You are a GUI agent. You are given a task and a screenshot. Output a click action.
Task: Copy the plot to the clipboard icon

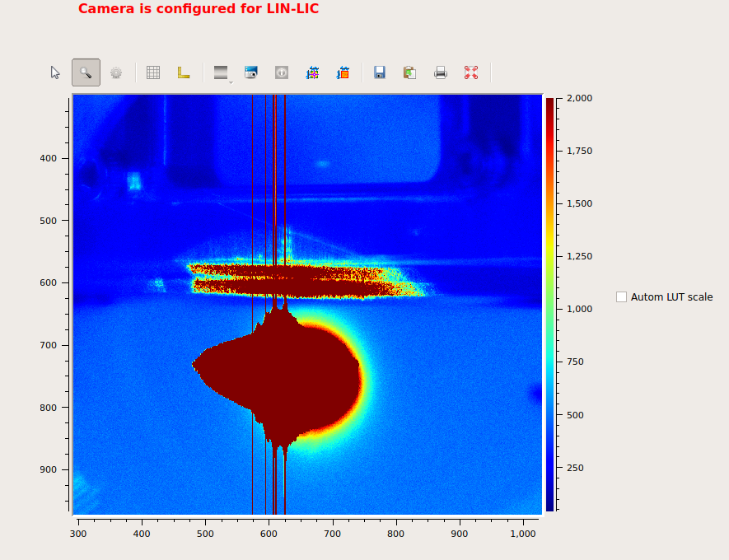pos(409,72)
